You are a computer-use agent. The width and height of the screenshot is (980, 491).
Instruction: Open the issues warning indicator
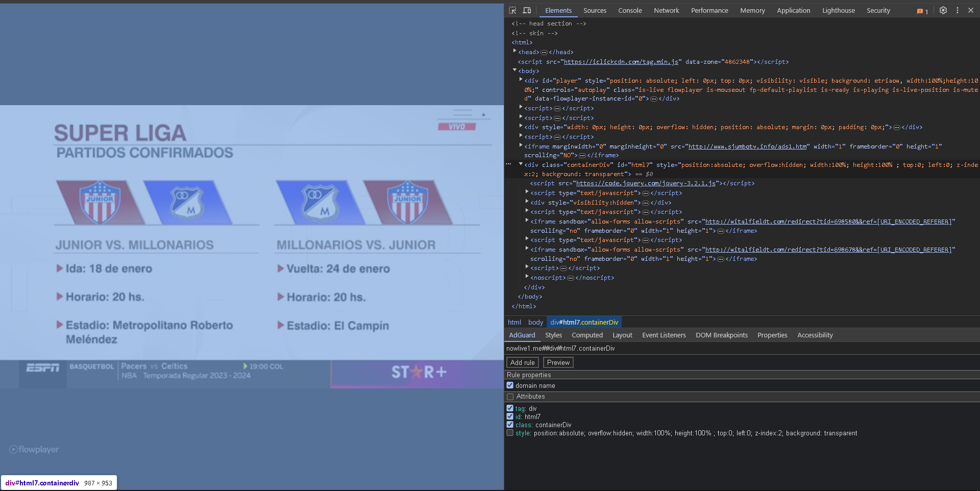coord(921,11)
